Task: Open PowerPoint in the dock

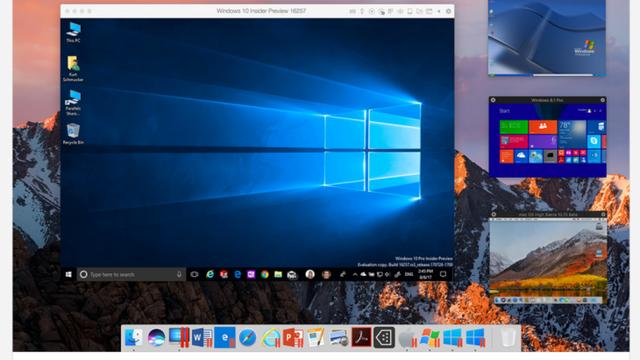Action: (293, 338)
